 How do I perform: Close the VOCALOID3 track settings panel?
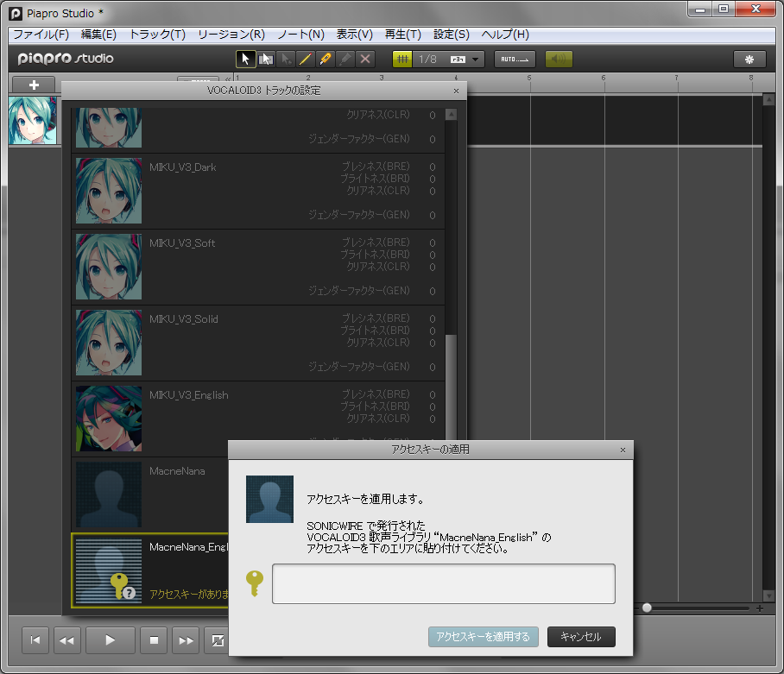[456, 91]
